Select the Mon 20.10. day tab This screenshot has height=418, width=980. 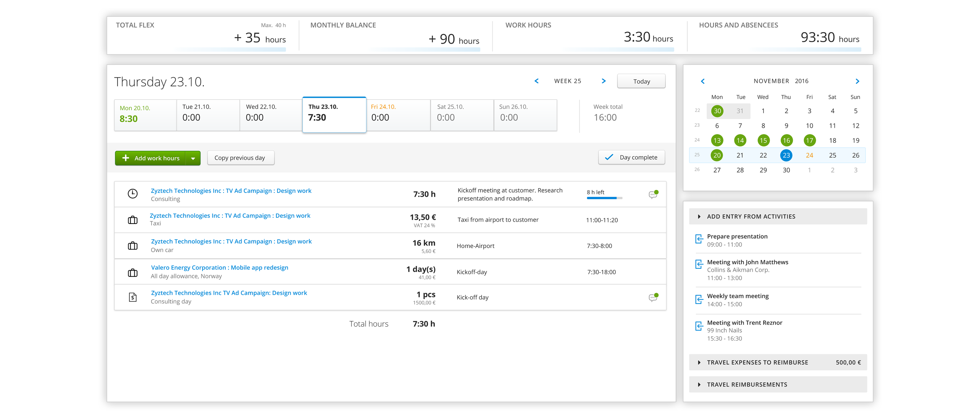pyautogui.click(x=145, y=114)
